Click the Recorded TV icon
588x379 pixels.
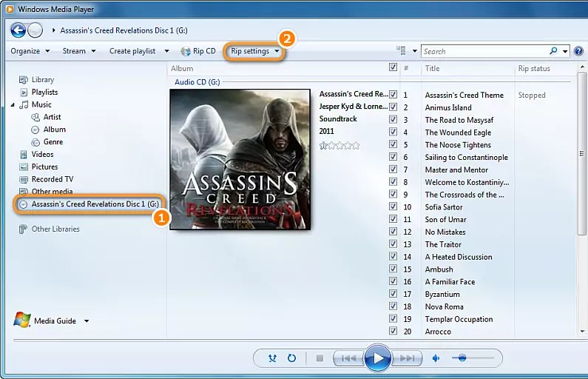pos(24,179)
